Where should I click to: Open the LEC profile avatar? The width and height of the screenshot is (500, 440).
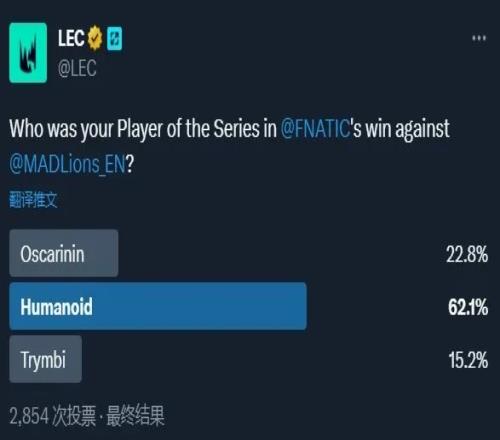(28, 53)
